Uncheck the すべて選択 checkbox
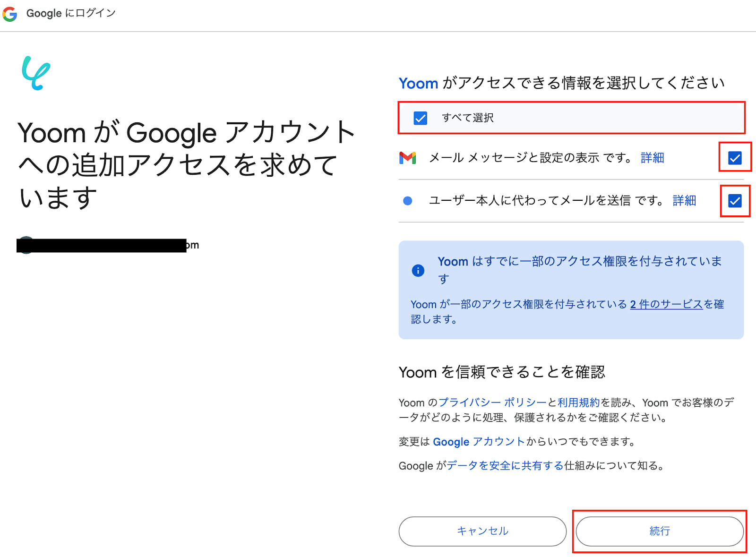This screenshot has height=557, width=756. (420, 118)
